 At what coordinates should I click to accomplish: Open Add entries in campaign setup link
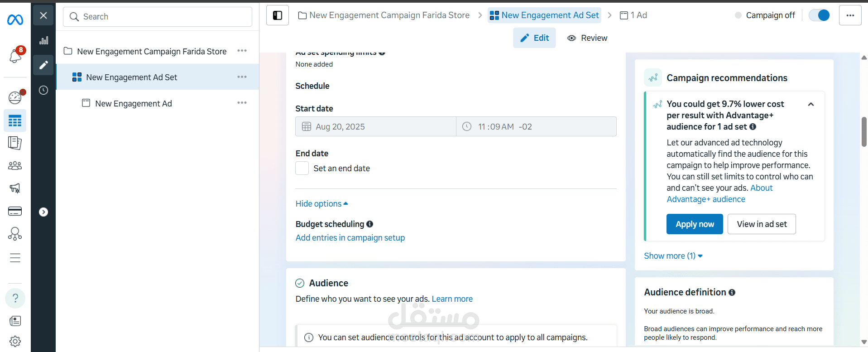[x=350, y=238]
